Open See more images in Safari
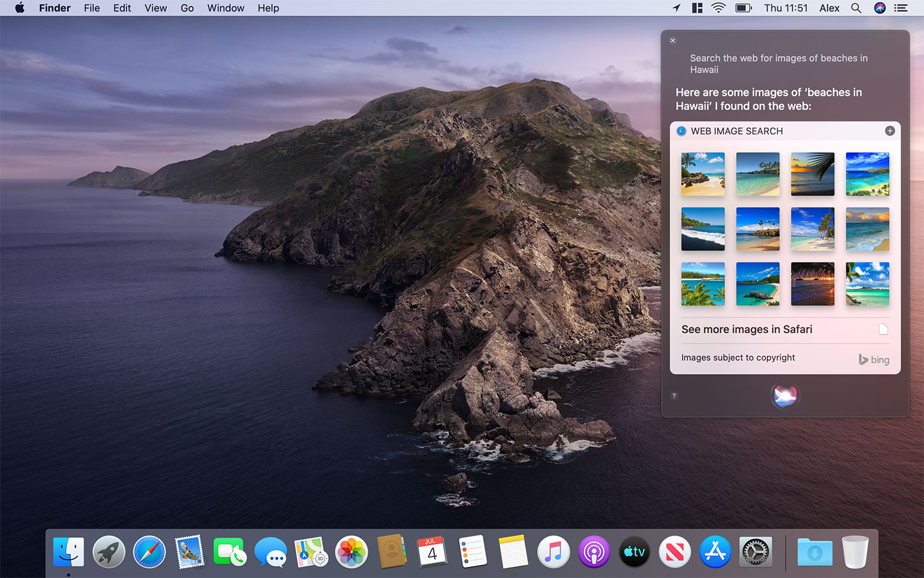This screenshot has width=924, height=578. 747,330
